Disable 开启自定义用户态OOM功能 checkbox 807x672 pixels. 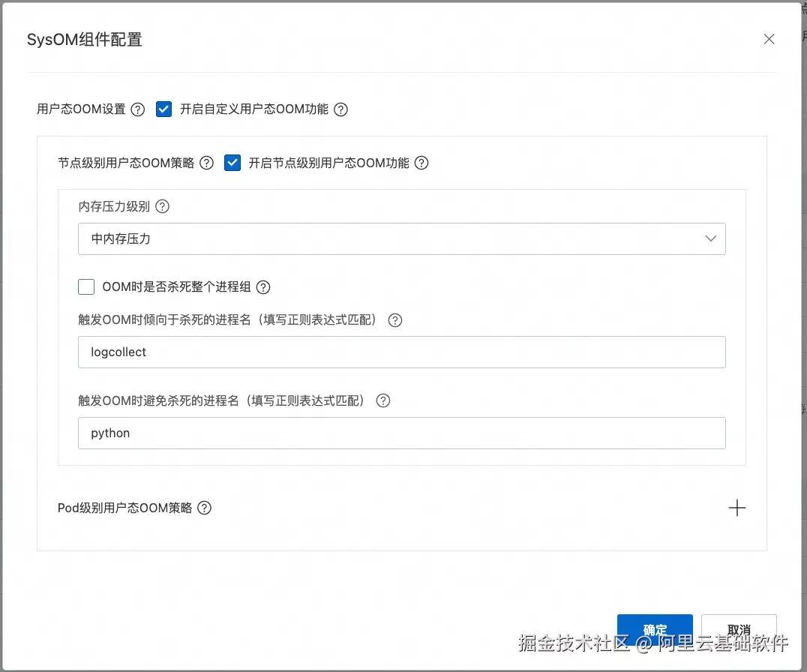(x=163, y=109)
